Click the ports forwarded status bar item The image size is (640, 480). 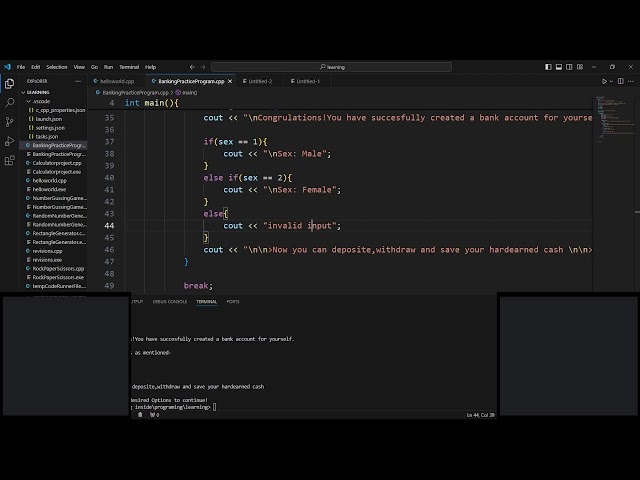tap(154, 415)
